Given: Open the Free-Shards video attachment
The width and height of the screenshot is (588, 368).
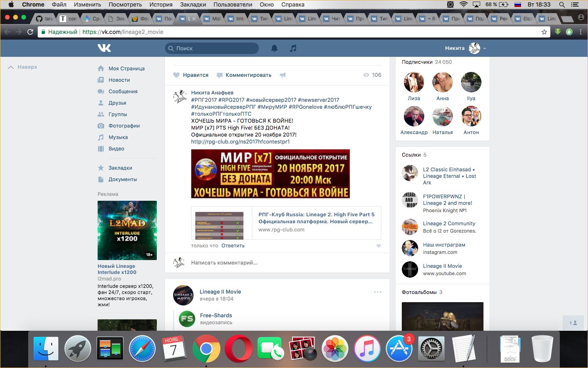Looking at the screenshot, I should click(216, 315).
